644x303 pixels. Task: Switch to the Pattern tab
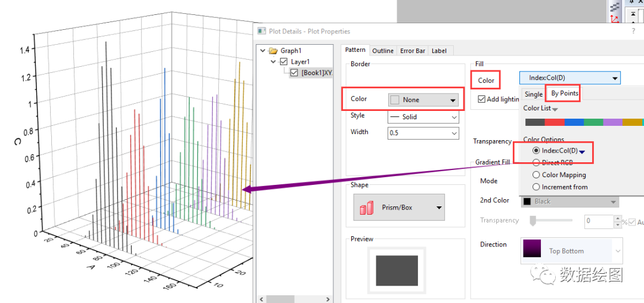pyautogui.click(x=355, y=50)
